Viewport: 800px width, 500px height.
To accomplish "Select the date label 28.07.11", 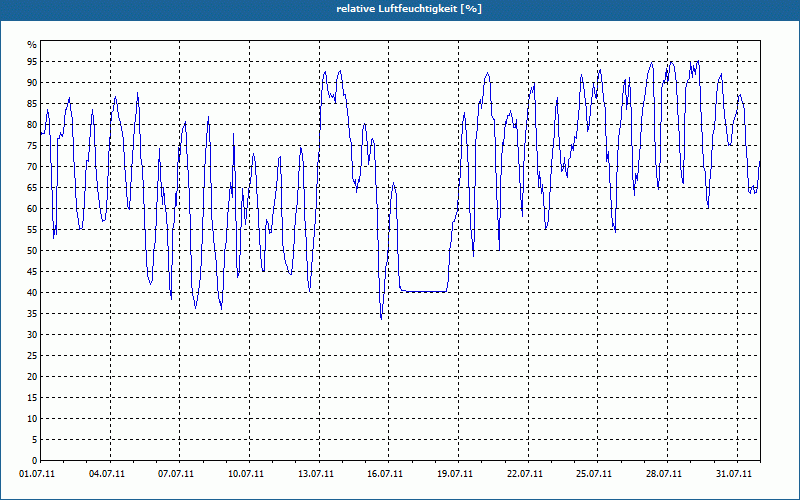I will tap(664, 474).
